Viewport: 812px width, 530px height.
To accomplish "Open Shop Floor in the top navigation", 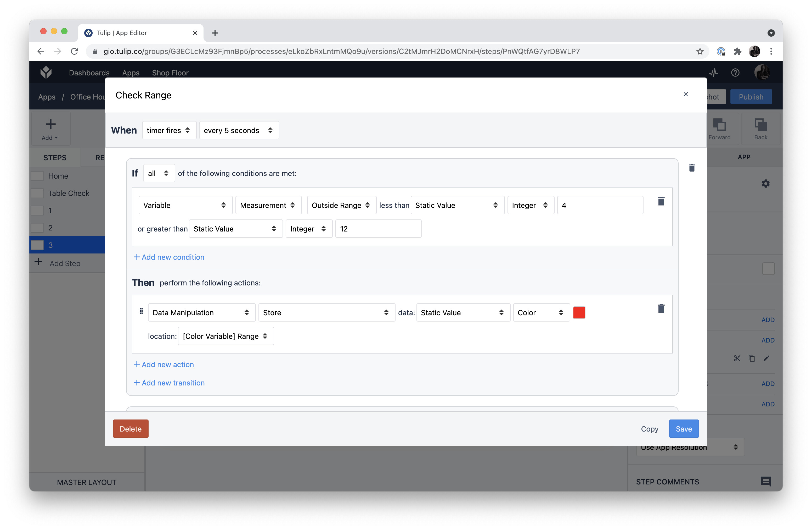I will pyautogui.click(x=170, y=73).
